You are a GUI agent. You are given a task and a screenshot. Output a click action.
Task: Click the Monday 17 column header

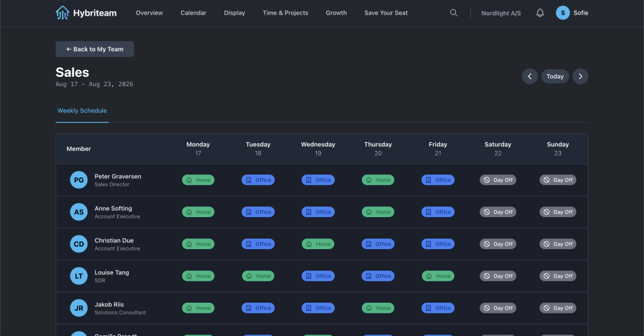pos(198,148)
